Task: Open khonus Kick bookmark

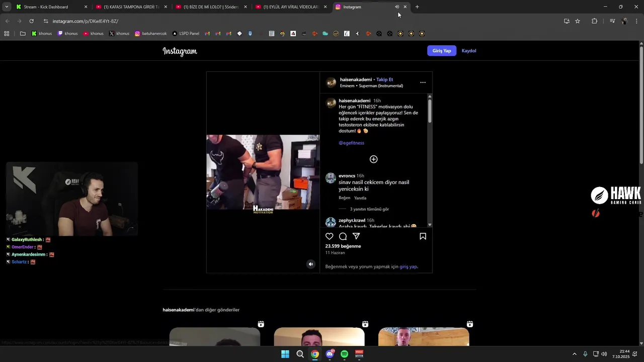Action: coord(42,34)
